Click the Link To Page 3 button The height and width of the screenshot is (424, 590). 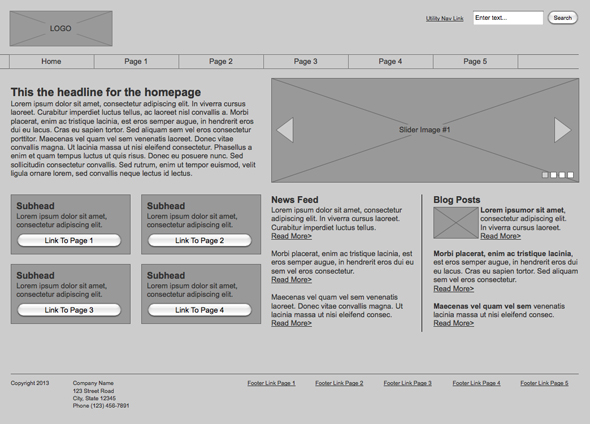(69, 310)
